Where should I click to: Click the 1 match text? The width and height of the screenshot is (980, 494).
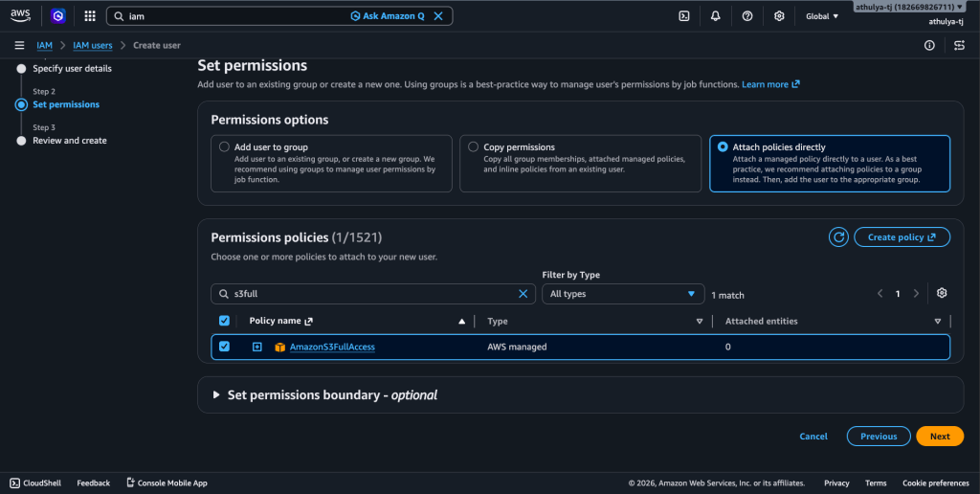point(727,295)
